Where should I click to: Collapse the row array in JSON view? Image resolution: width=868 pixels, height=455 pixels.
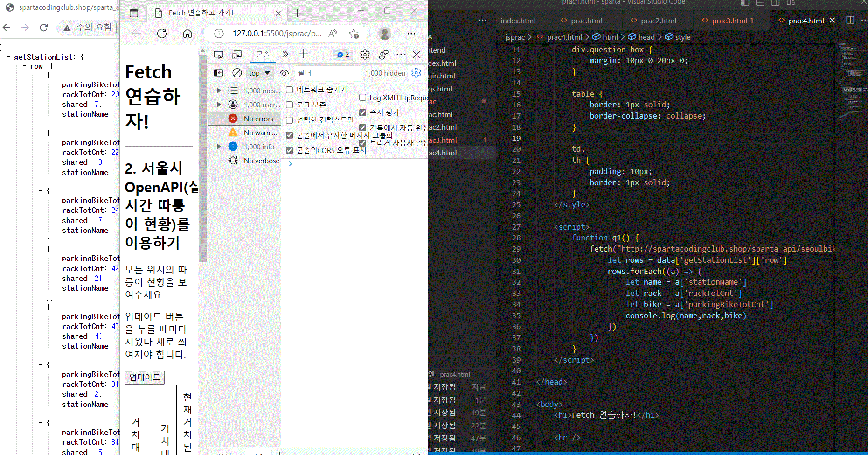[x=25, y=66]
